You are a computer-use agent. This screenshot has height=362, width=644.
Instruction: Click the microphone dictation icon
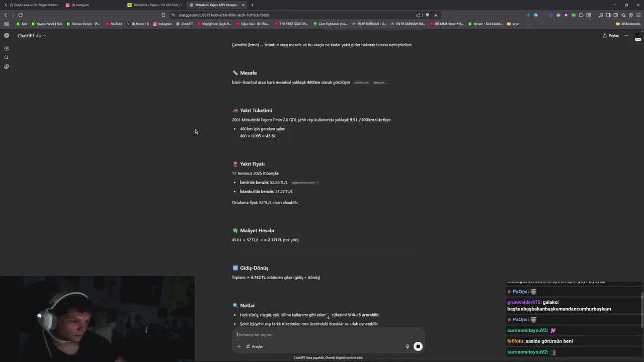[x=408, y=346]
